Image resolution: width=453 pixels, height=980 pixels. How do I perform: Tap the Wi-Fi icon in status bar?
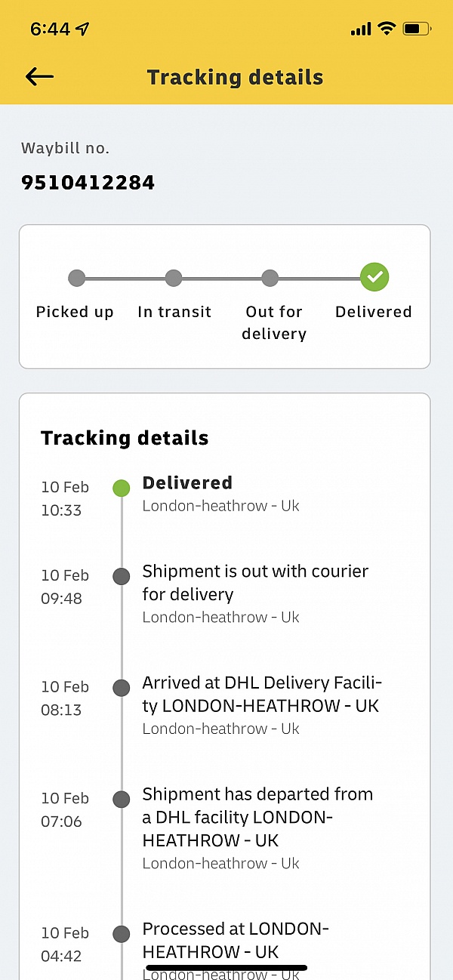(x=387, y=29)
